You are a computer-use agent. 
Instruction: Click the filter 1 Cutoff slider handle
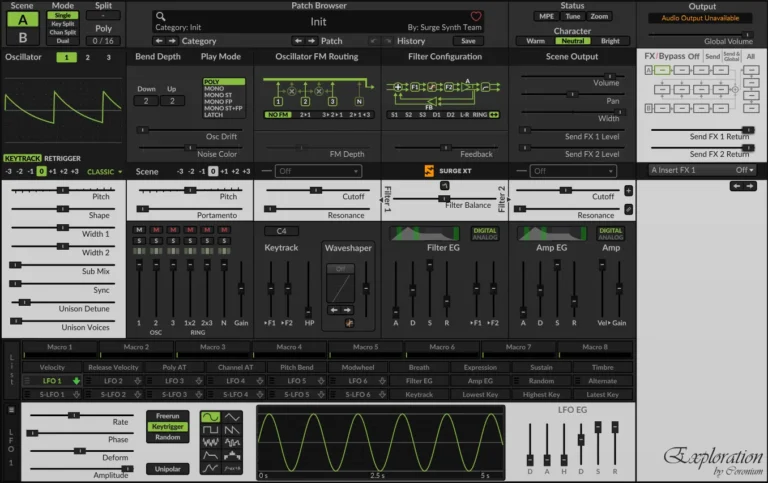pos(316,190)
